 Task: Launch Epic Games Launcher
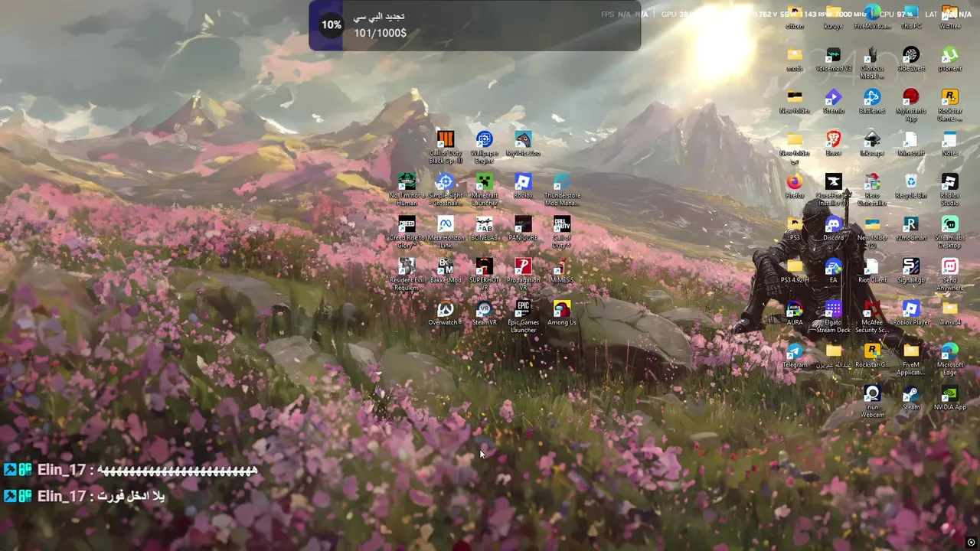tap(523, 308)
